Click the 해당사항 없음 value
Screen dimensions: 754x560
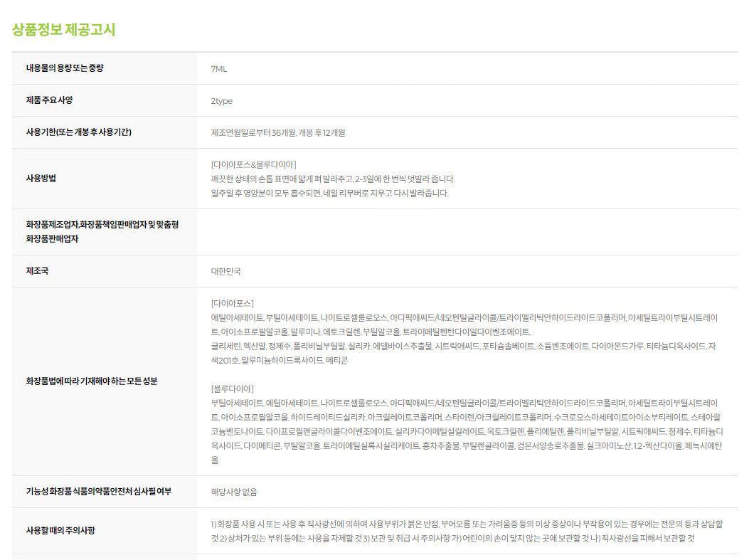[234, 492]
